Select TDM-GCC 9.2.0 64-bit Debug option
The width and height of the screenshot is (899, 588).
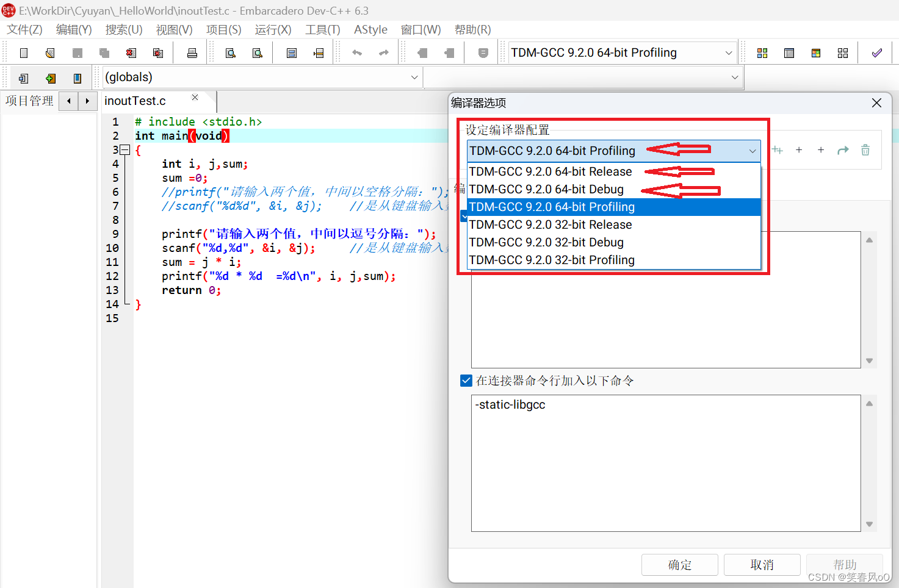coord(614,189)
